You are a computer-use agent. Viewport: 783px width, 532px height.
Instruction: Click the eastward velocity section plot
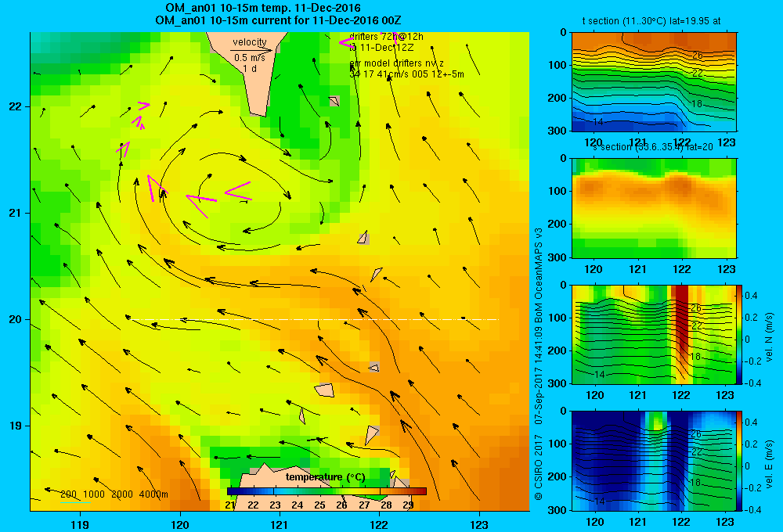pyautogui.click(x=654, y=461)
